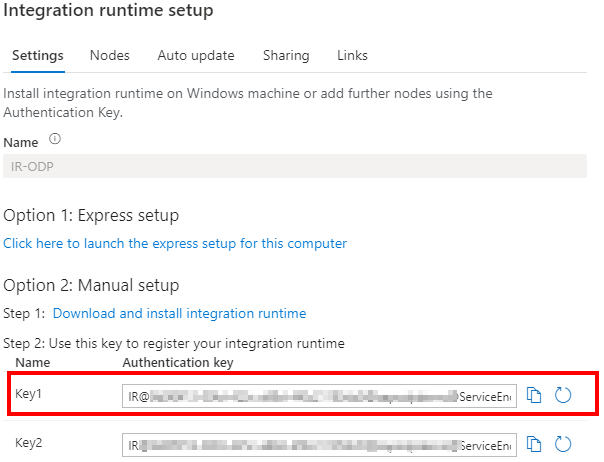This screenshot has height=462, width=604.
Task: Focus the Key2 authentication key field
Action: tap(319, 445)
